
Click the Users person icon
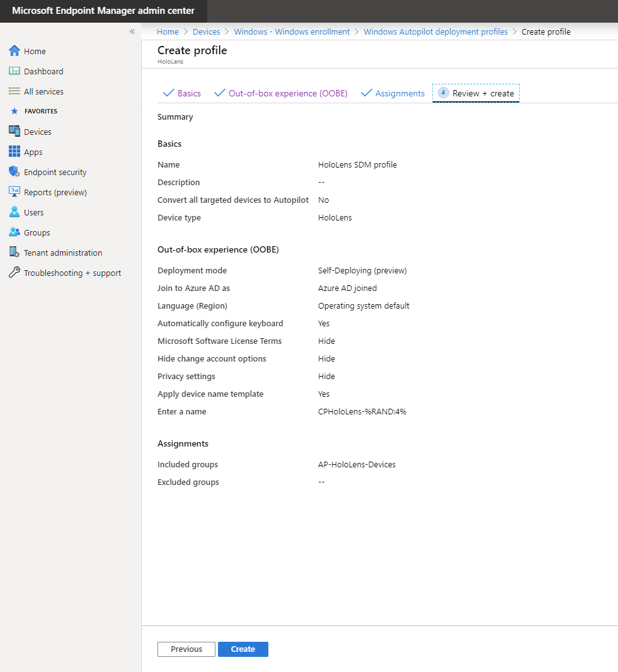(14, 212)
